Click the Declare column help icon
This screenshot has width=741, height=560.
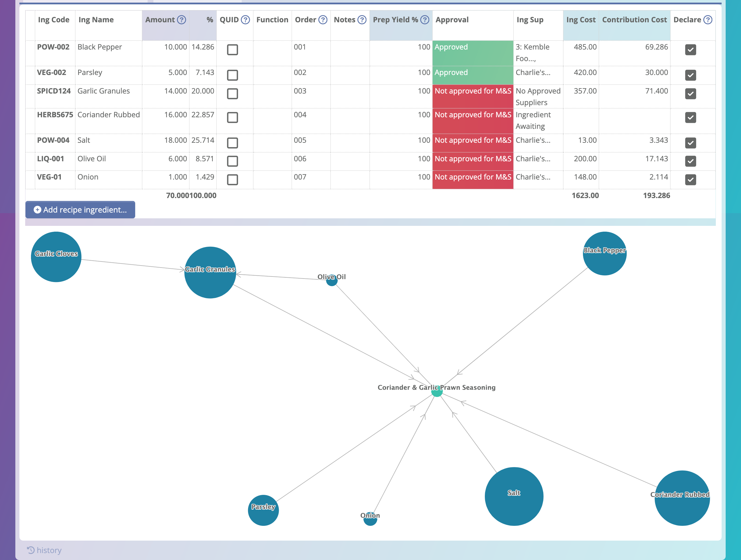[x=707, y=20]
